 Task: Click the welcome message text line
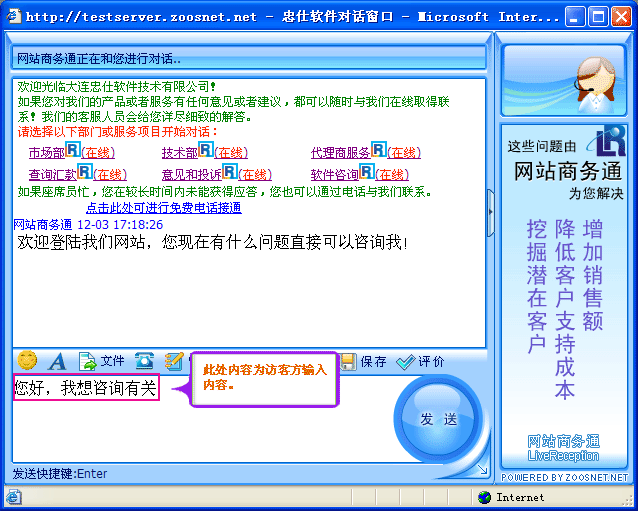pos(212,242)
